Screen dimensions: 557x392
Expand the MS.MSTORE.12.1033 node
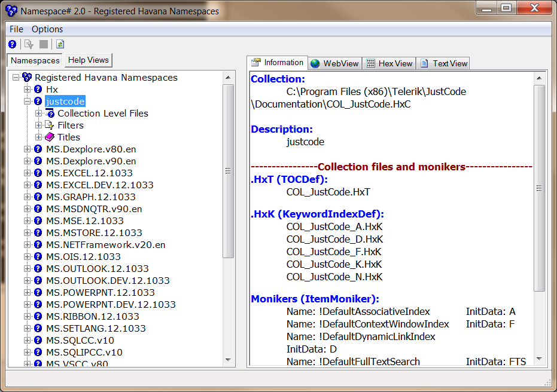pyautogui.click(x=27, y=232)
